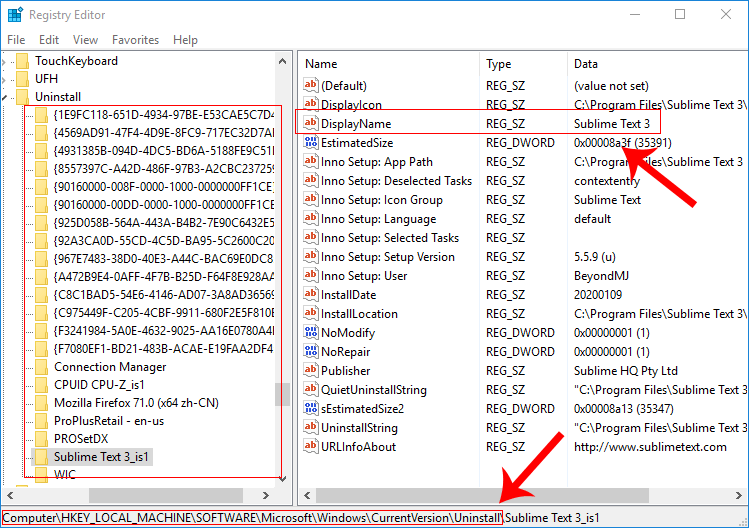Open the Favorites menu

[x=135, y=40]
